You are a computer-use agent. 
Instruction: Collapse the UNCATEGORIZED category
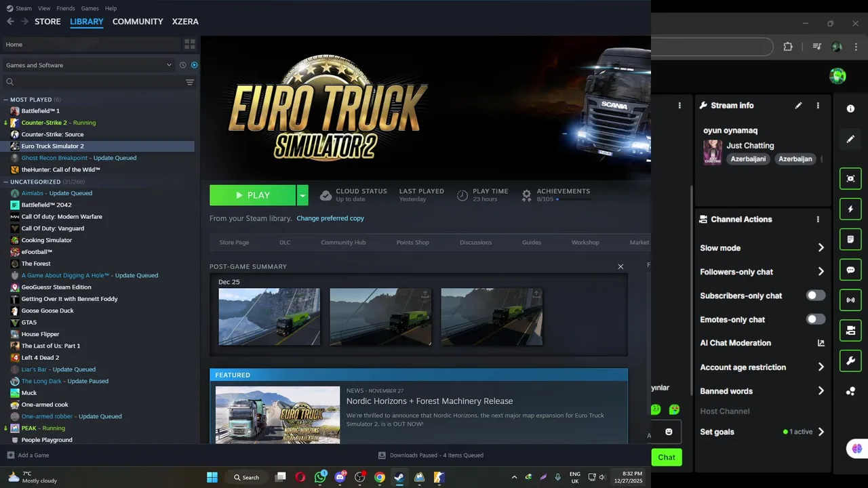(6, 182)
